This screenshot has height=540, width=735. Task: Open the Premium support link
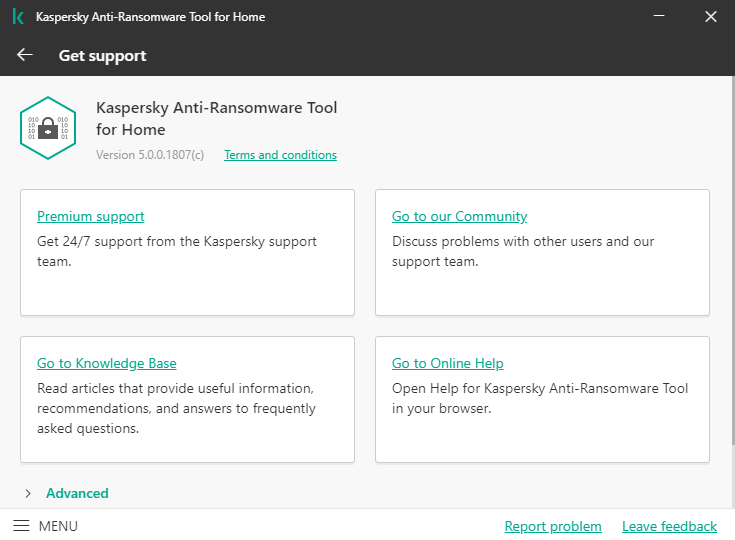point(90,216)
